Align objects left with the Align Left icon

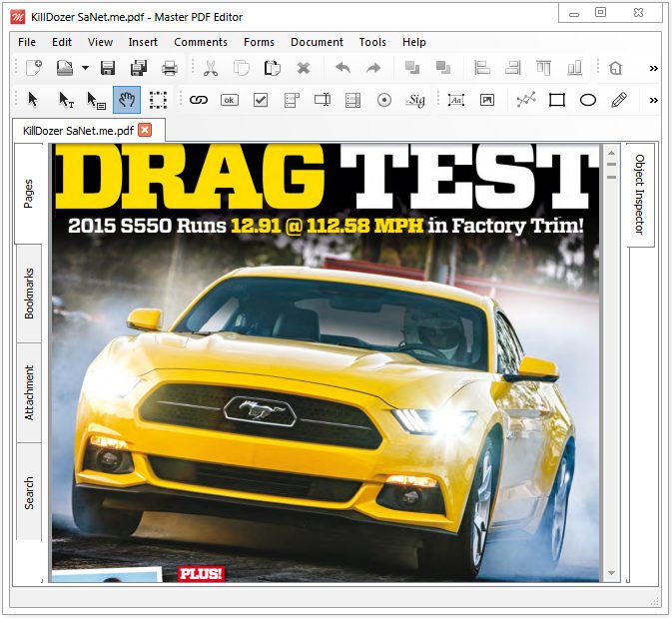click(x=482, y=68)
